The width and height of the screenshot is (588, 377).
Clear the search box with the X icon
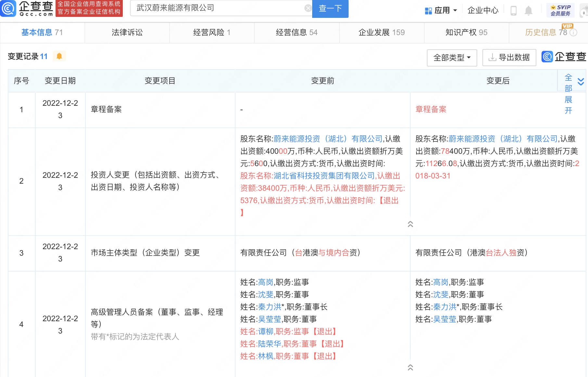click(x=308, y=8)
